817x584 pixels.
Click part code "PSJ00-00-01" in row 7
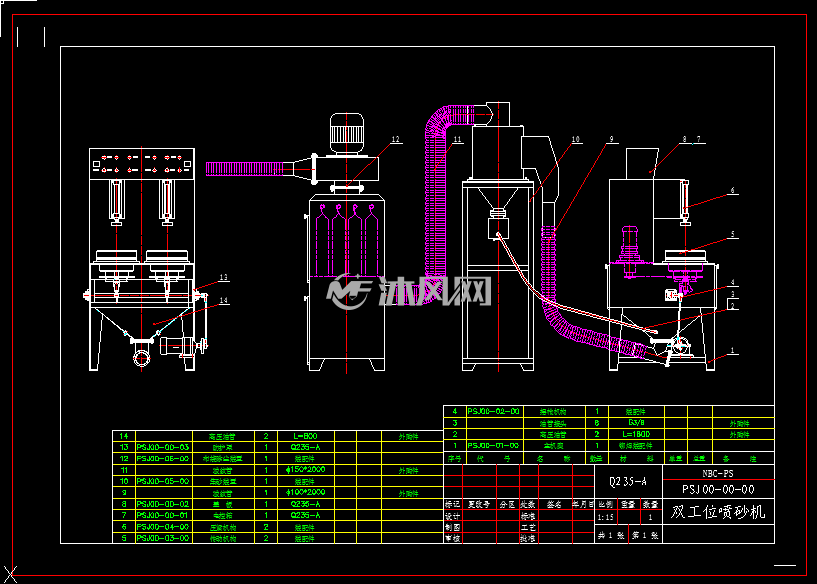coord(163,515)
